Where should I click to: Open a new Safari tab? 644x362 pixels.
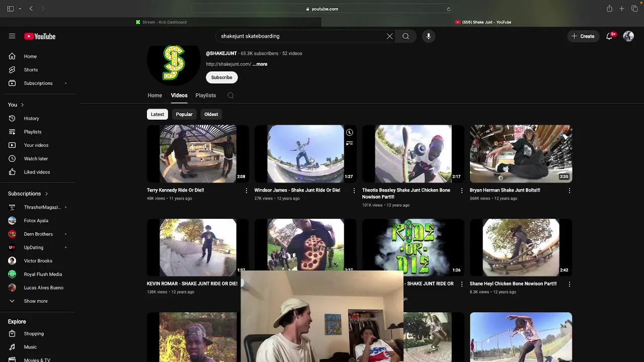click(x=622, y=9)
